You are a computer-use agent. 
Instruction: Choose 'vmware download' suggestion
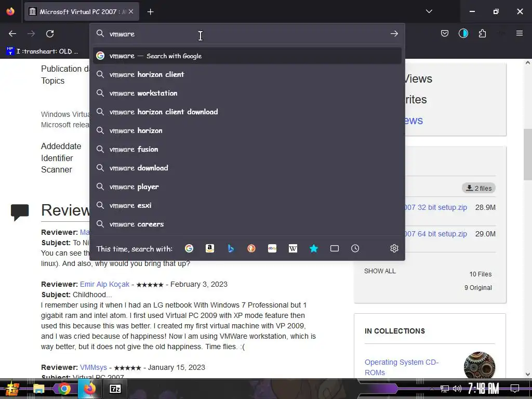coord(247,168)
